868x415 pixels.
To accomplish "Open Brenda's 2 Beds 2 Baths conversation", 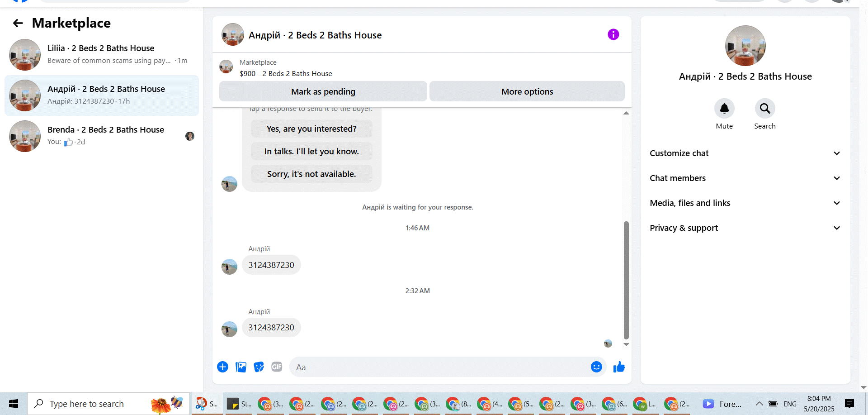I will 102,136.
